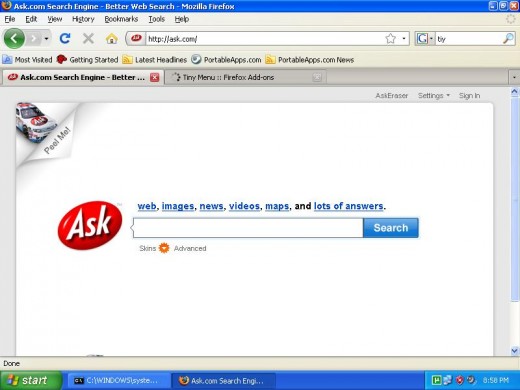Click the network computers tray icon
Image resolution: width=520 pixels, height=390 pixels.
click(448, 380)
